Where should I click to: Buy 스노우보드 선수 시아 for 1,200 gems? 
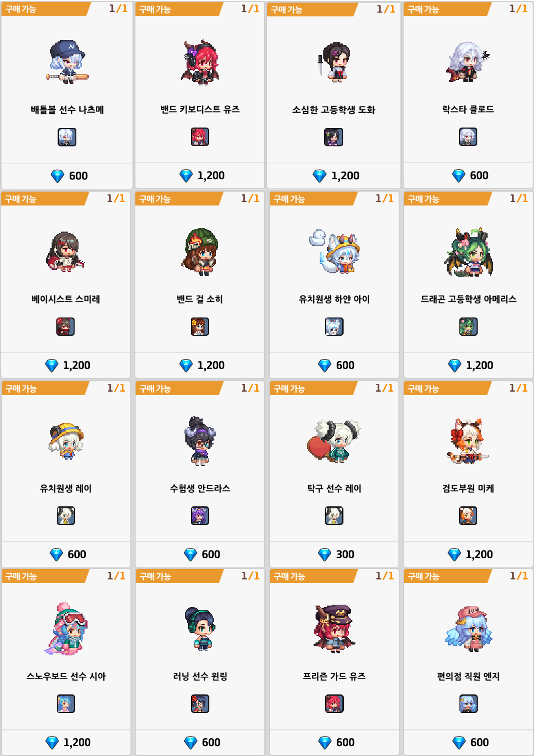tap(66, 742)
